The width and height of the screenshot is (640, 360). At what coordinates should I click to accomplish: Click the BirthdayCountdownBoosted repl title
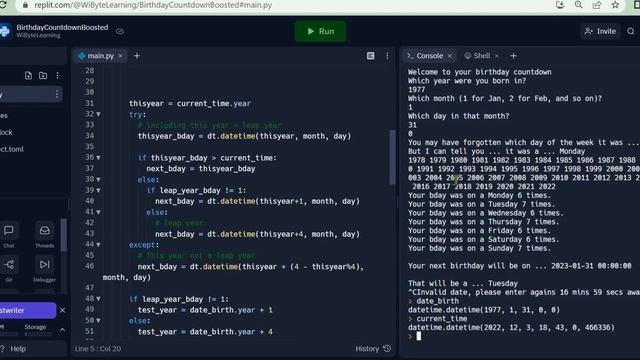(x=62, y=27)
